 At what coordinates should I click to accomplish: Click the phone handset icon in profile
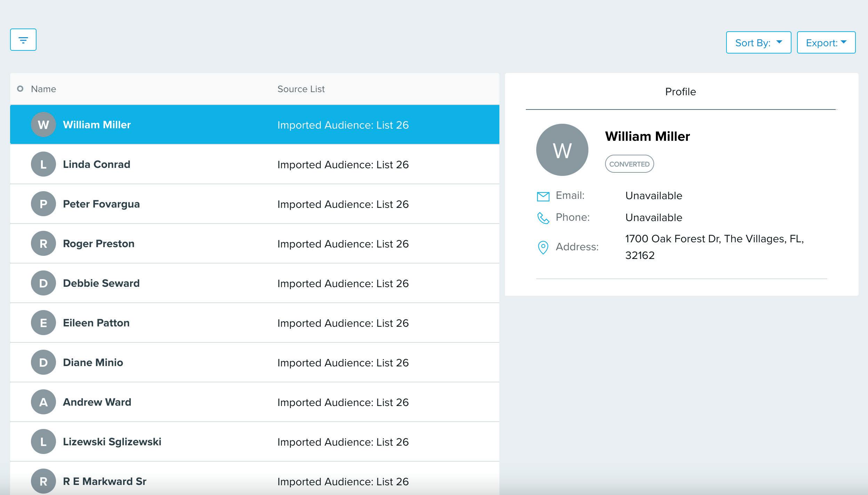(543, 218)
